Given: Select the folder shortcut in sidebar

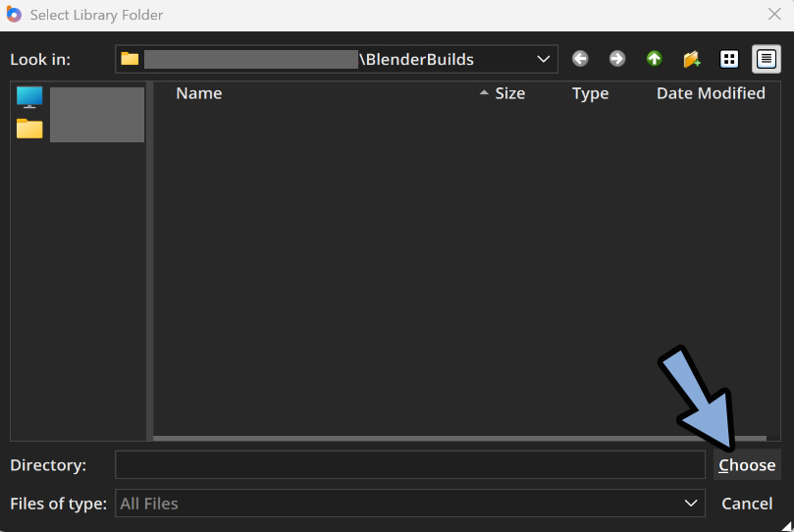Looking at the screenshot, I should (x=29, y=129).
